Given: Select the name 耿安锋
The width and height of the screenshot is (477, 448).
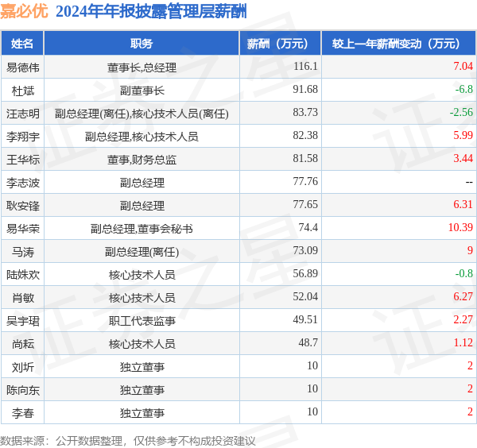Looking at the screenshot, I should (23, 206).
